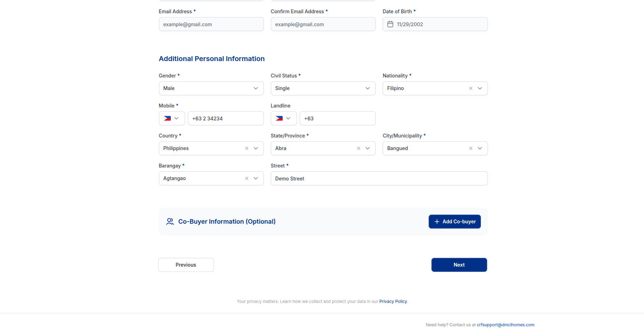The width and height of the screenshot is (644, 335).
Task: Click the Co-Buyer people icon
Action: (x=170, y=222)
